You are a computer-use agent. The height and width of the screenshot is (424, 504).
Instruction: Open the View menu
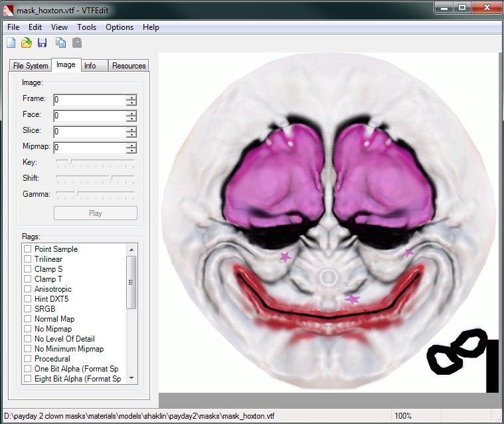(59, 27)
